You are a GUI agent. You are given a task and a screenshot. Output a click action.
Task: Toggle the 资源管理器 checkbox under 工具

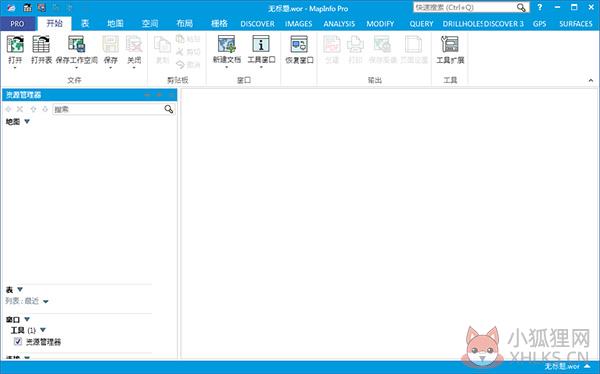pyautogui.click(x=18, y=341)
